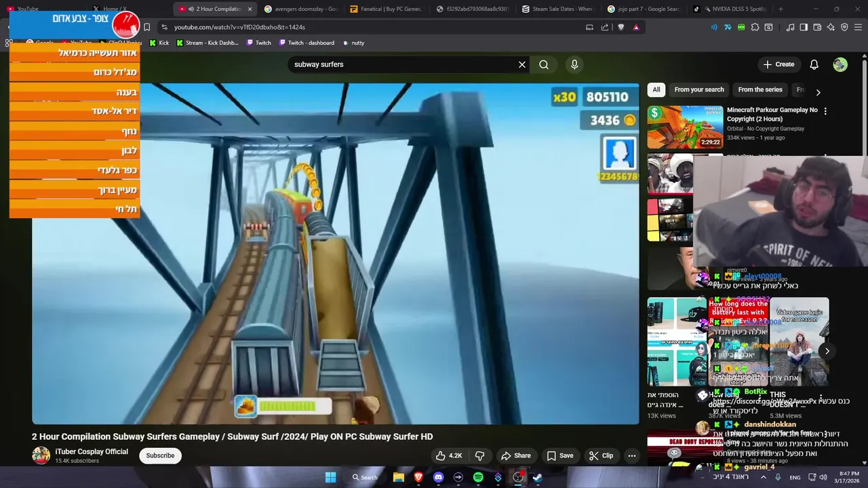Open the media control music-note icon
Image resolution: width=868 pixels, height=488 pixels.
click(x=790, y=27)
